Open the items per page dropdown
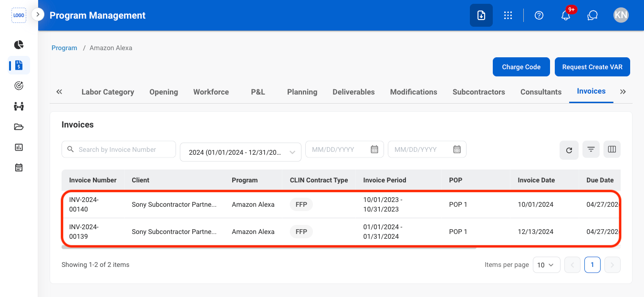The width and height of the screenshot is (644, 297). click(546, 265)
